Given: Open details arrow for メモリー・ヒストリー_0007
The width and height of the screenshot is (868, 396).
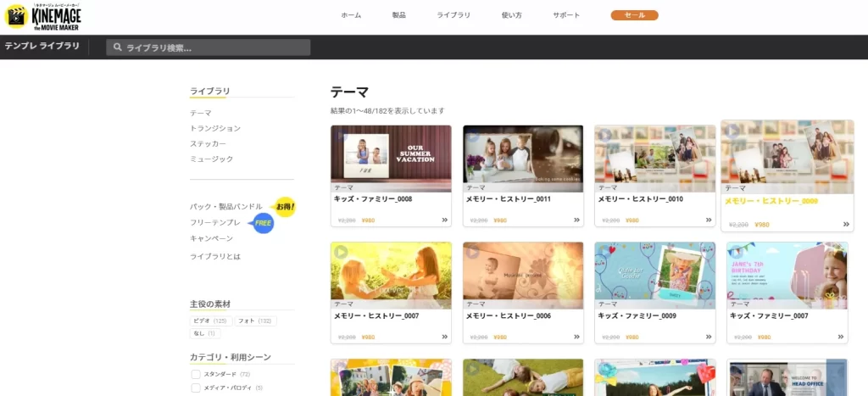Looking at the screenshot, I should click(x=444, y=337).
